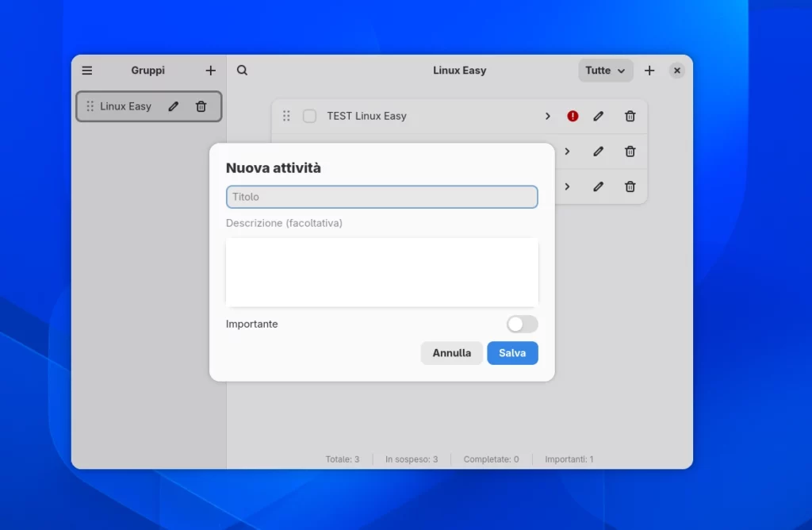
Task: Expand the third task row chevron
Action: tap(567, 186)
